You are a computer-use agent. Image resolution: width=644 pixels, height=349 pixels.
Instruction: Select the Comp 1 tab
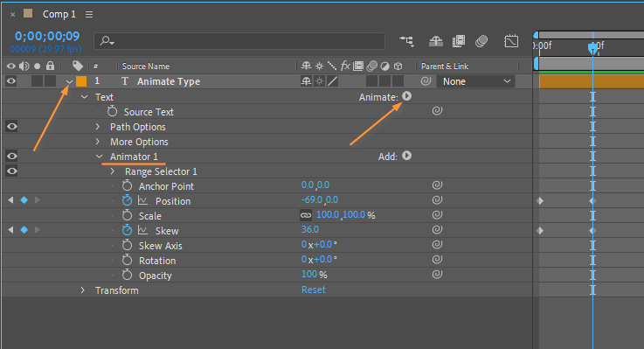pos(59,14)
